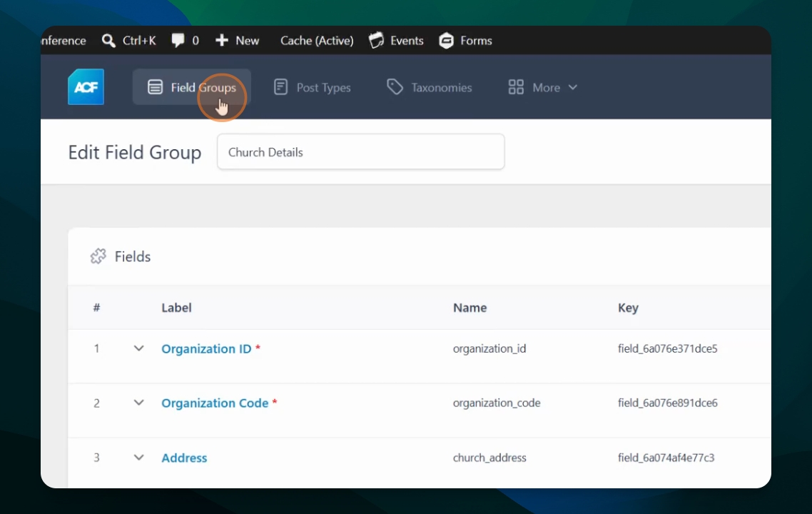Viewport: 812px width, 514px height.
Task: Open the Address field link
Action: click(x=184, y=458)
